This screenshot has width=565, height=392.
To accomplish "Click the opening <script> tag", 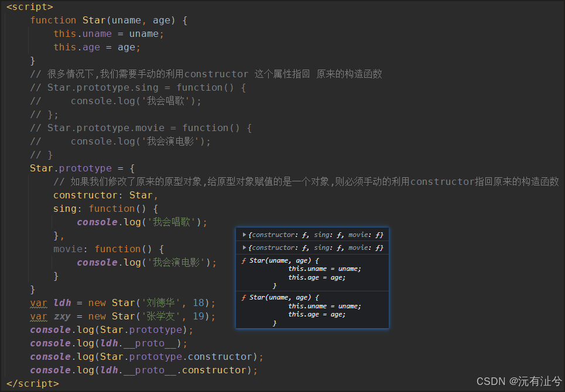I will (30, 7).
